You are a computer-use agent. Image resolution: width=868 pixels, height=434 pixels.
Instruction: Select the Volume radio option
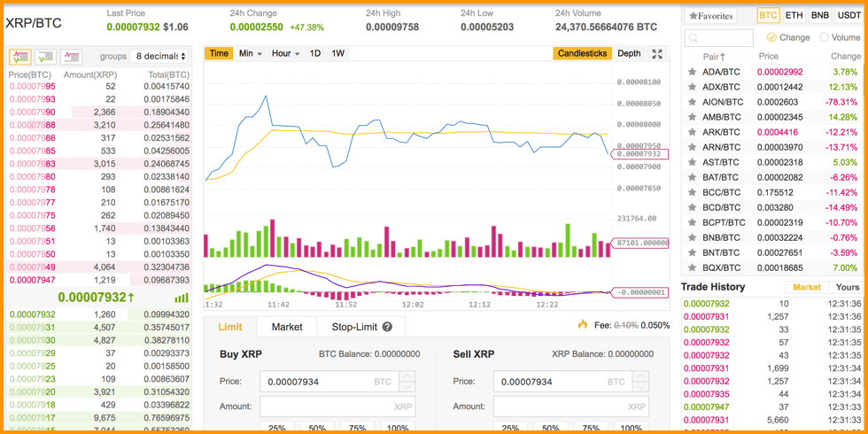tap(824, 37)
